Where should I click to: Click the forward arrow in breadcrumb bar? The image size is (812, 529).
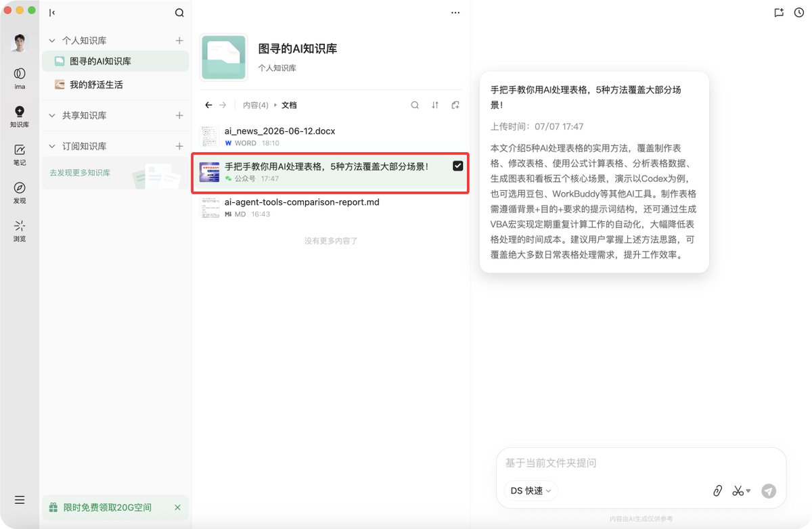(x=223, y=105)
